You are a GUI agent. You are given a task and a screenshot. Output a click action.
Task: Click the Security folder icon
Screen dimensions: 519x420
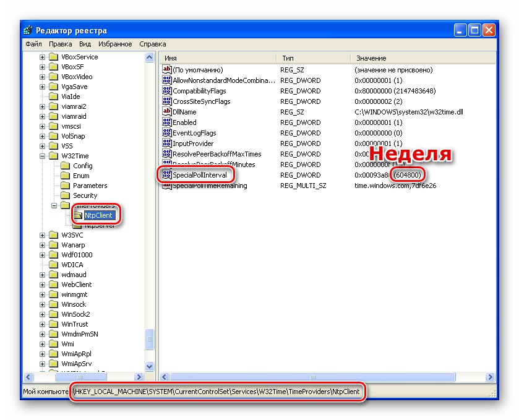click(x=65, y=195)
